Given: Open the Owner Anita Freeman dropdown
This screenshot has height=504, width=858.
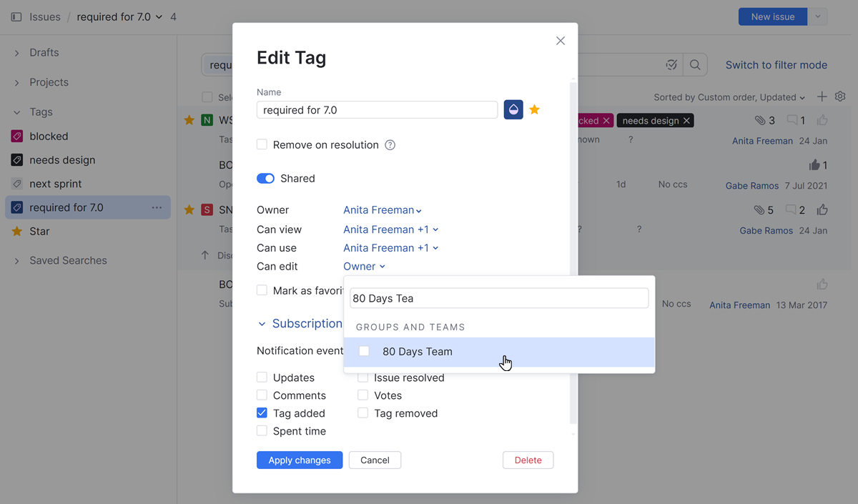Looking at the screenshot, I should pos(382,210).
